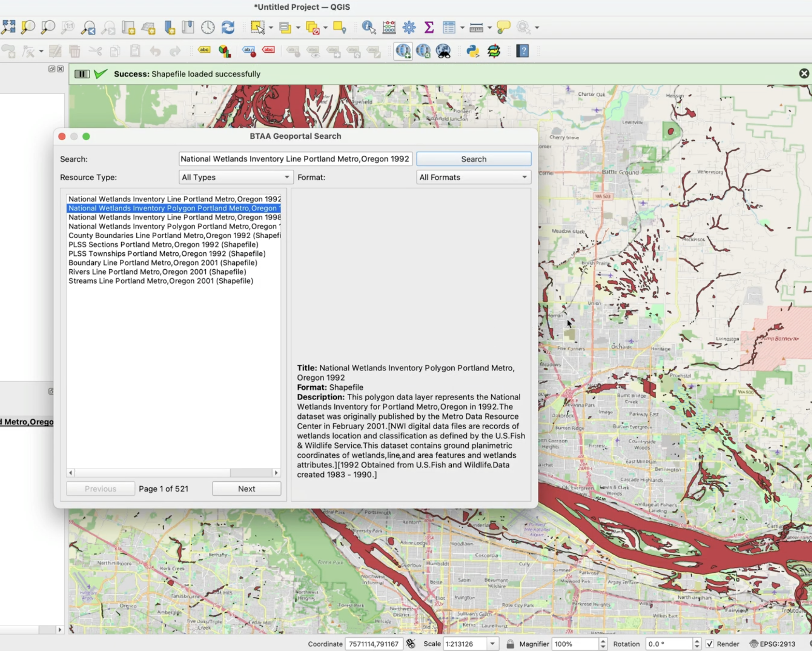Expand the vertex editor tool dropdown arrow
This screenshot has height=651, width=812.
[x=41, y=52]
